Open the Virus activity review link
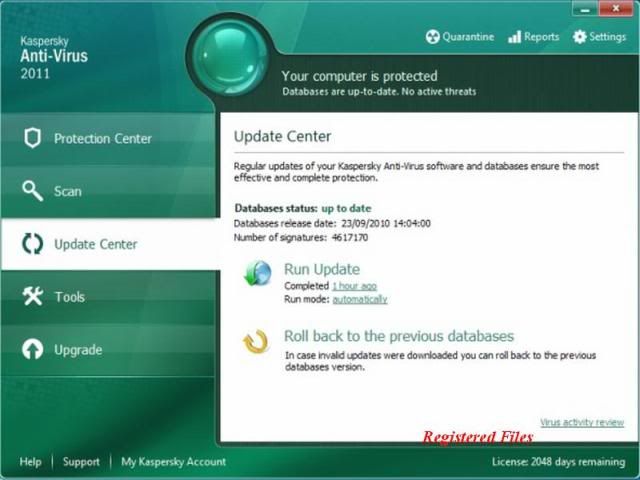This screenshot has width=640, height=480. point(581,423)
